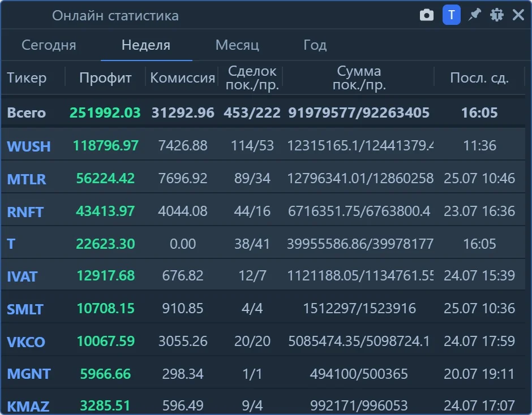
Task: Select the SMLT ticker row
Action: pyautogui.click(x=263, y=308)
